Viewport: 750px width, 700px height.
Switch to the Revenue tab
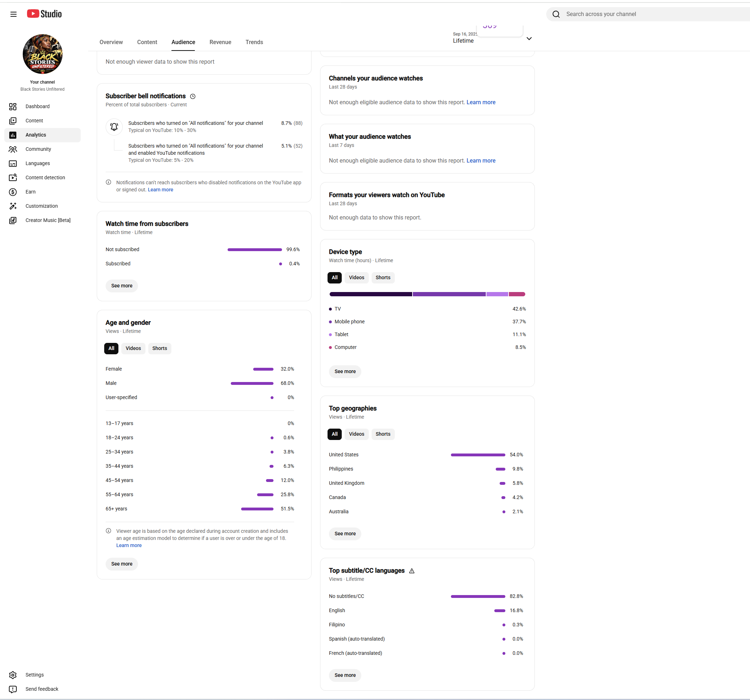[220, 42]
